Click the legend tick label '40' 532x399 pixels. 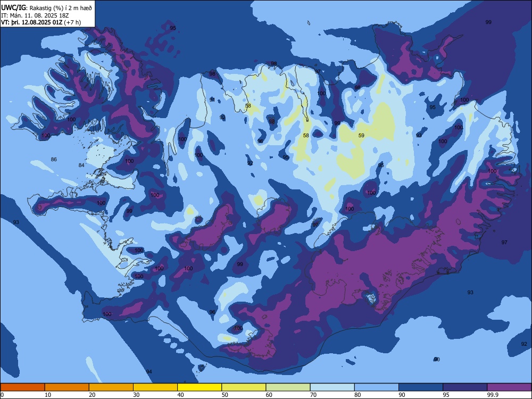click(180, 395)
